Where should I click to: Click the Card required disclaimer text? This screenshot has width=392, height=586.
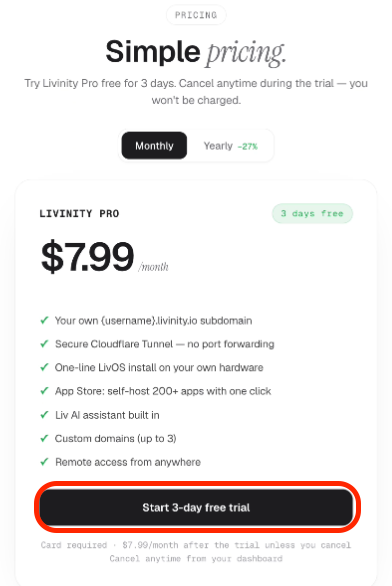tap(196, 545)
